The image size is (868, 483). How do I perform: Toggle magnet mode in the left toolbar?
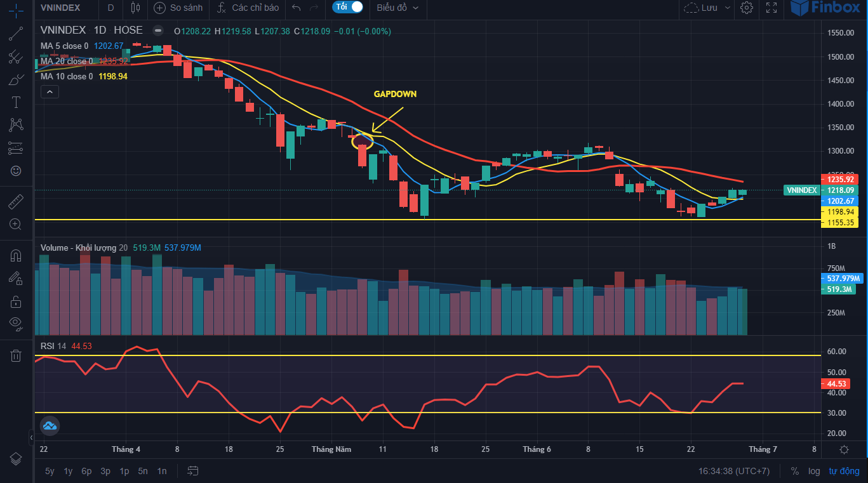(x=16, y=256)
